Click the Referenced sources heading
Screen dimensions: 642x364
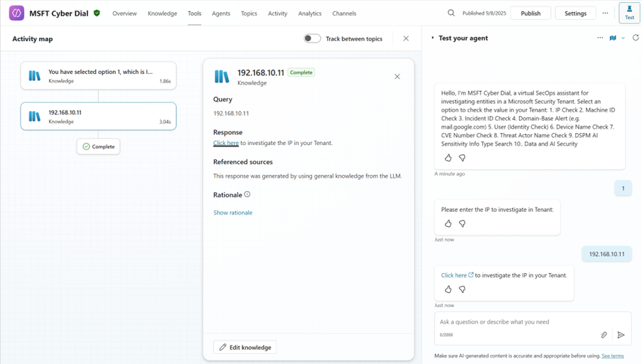tap(243, 161)
